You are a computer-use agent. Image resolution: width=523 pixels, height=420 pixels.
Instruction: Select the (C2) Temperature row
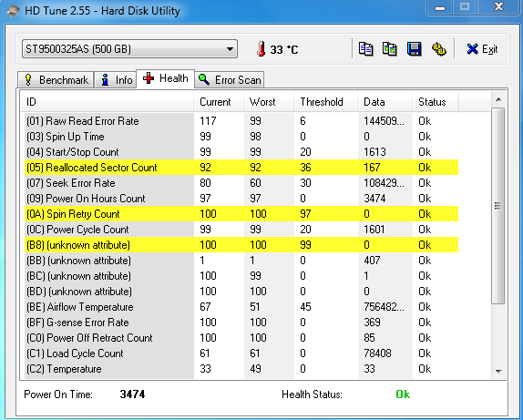(x=241, y=369)
